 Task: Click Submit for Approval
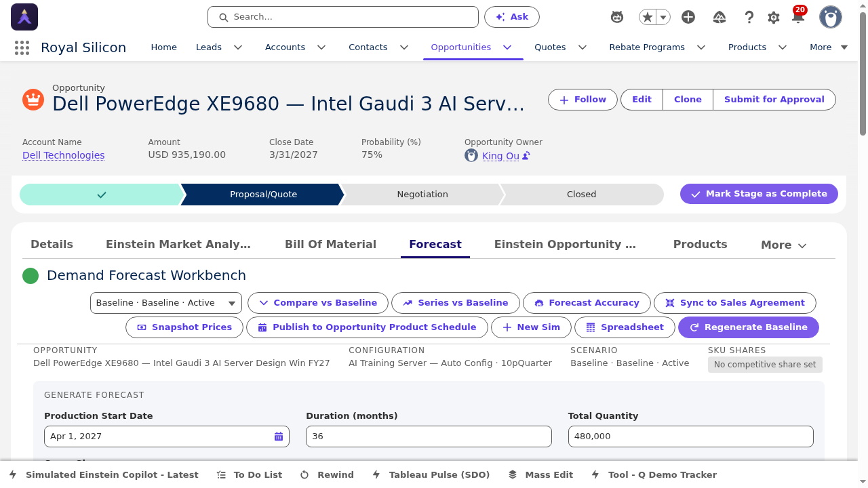(x=774, y=100)
